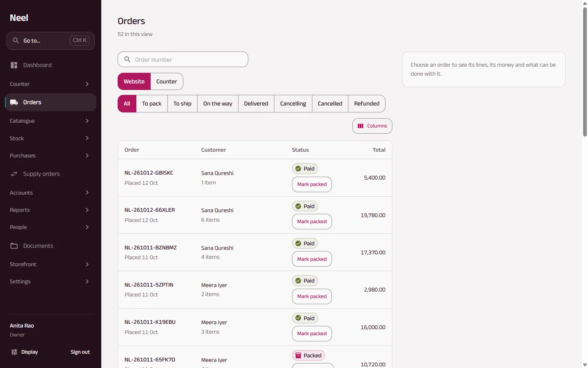Screen dimensions: 588x368
Task: Expand the Catalogue sidebar section
Action: (51, 121)
